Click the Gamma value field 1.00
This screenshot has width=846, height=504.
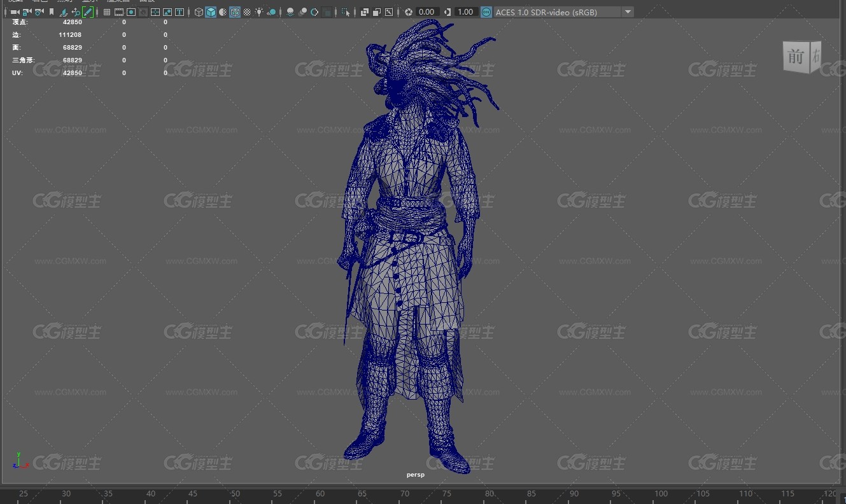(466, 12)
